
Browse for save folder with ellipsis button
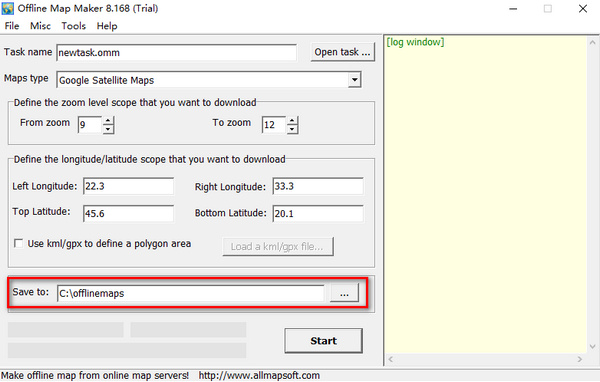[344, 293]
